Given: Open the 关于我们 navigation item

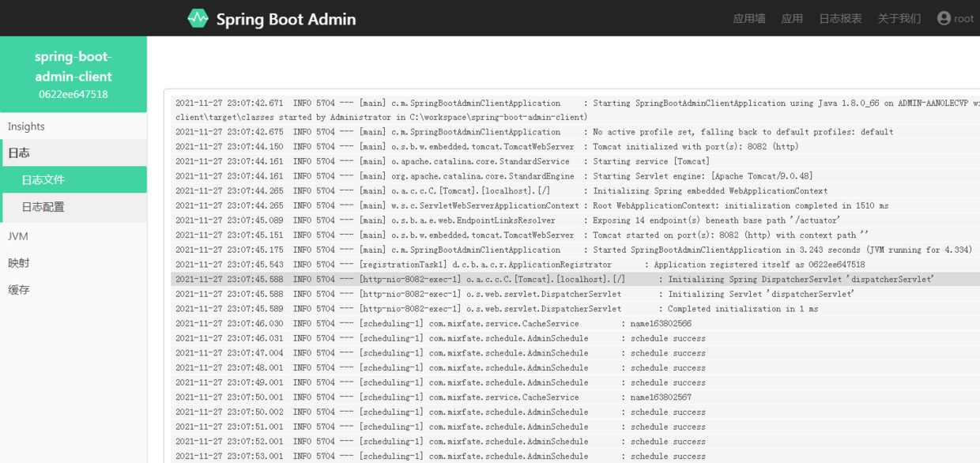Looking at the screenshot, I should tap(899, 18).
